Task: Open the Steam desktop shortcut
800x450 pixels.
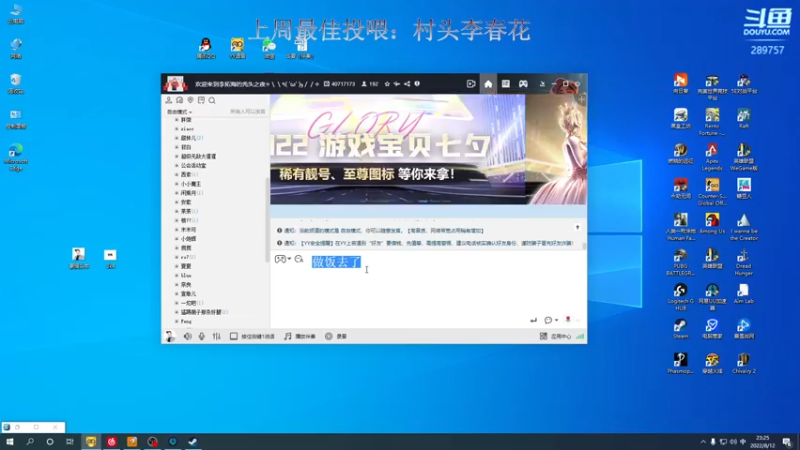Action: [680, 329]
